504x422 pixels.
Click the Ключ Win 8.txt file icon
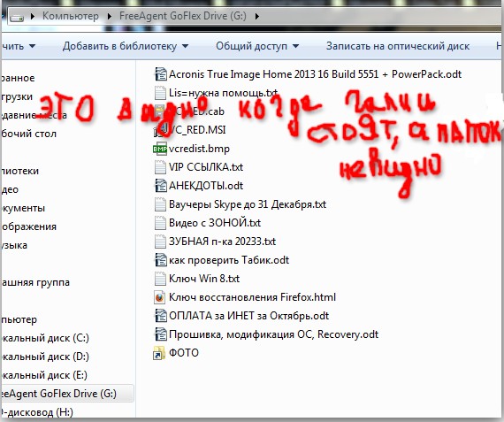coord(160,279)
